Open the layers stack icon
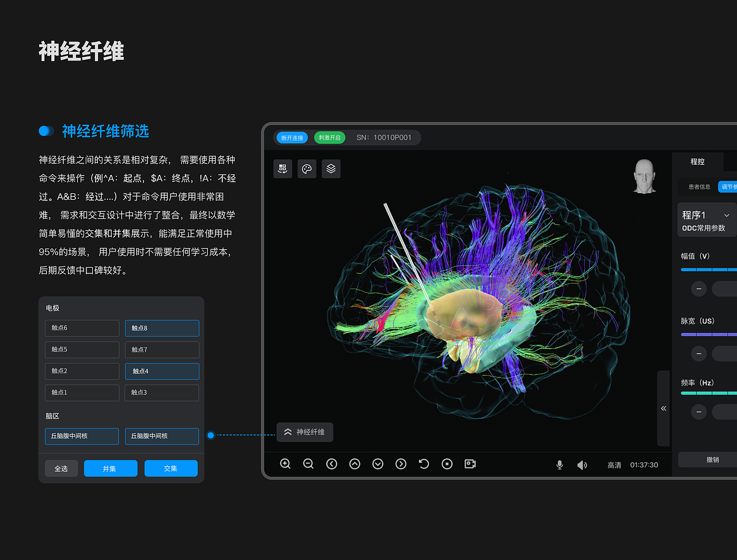The width and height of the screenshot is (737, 560). tap(331, 169)
